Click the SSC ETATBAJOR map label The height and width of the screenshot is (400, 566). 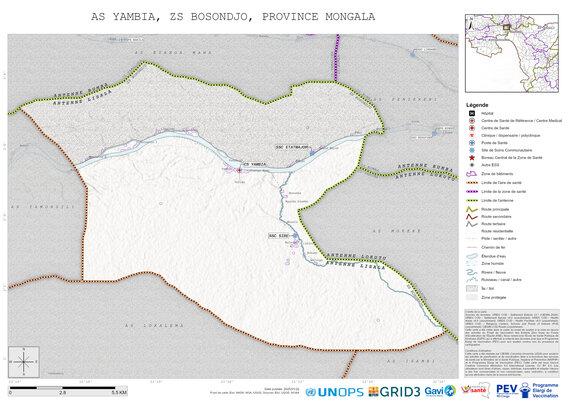click(292, 147)
